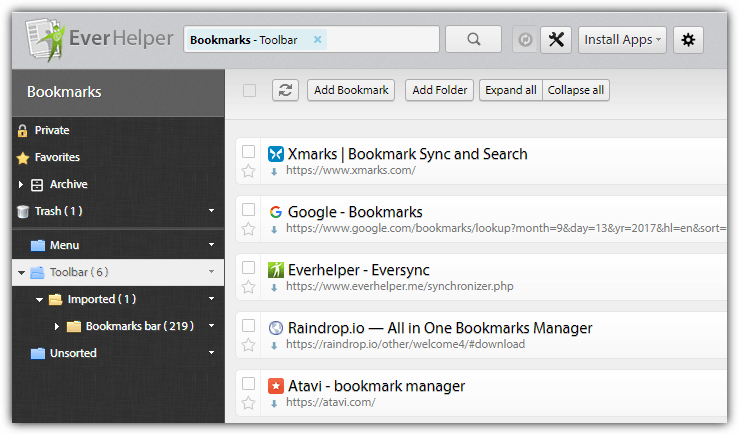Click the Add Bookmark button
Image resolution: width=739 pixels, height=434 pixels.
(351, 90)
